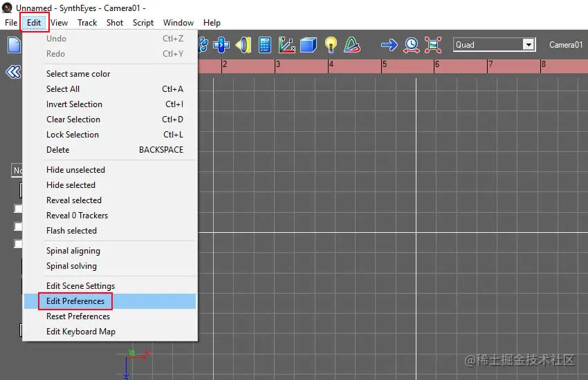Click the SynthEyes app icon in title bar
Viewport: 588px width, 380px height.
(x=7, y=8)
